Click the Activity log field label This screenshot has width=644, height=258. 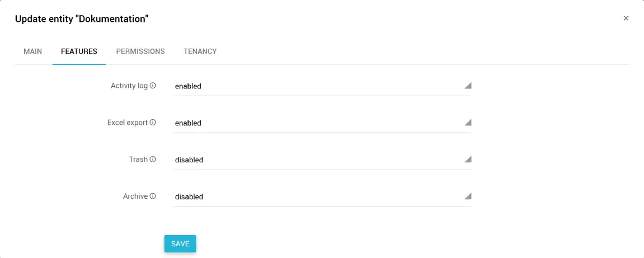(129, 86)
